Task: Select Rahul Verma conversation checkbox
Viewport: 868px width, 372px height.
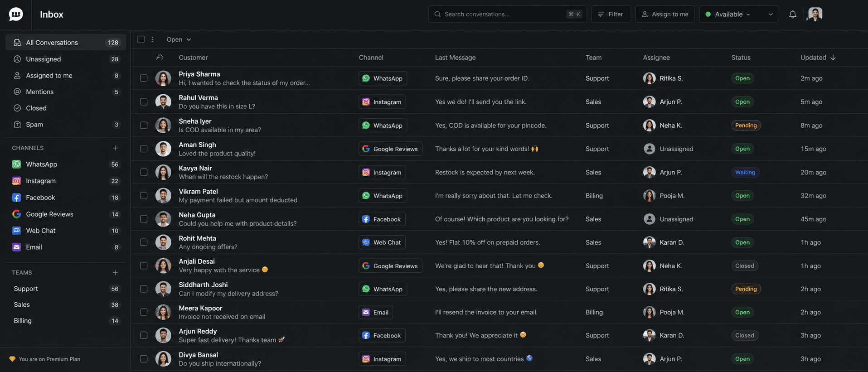Action: coord(144,102)
